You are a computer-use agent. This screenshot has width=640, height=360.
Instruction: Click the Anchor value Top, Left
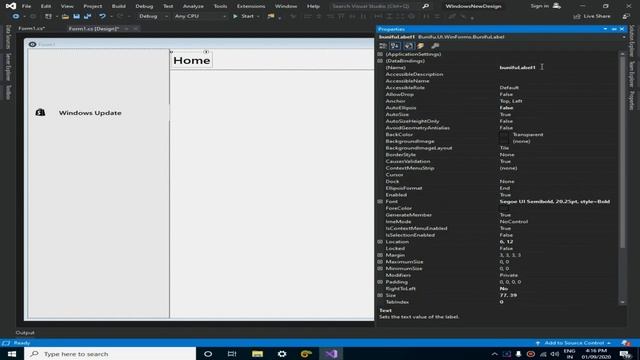pos(511,101)
